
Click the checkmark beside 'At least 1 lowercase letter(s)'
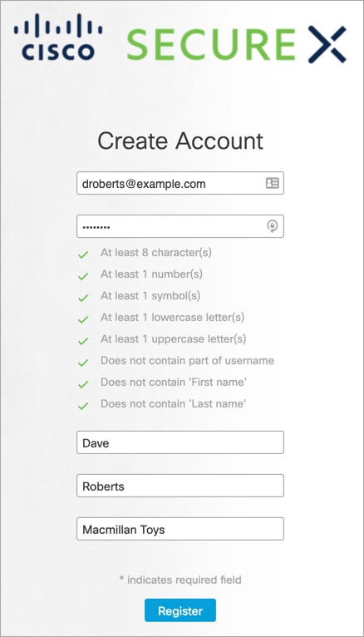pyautogui.click(x=83, y=319)
